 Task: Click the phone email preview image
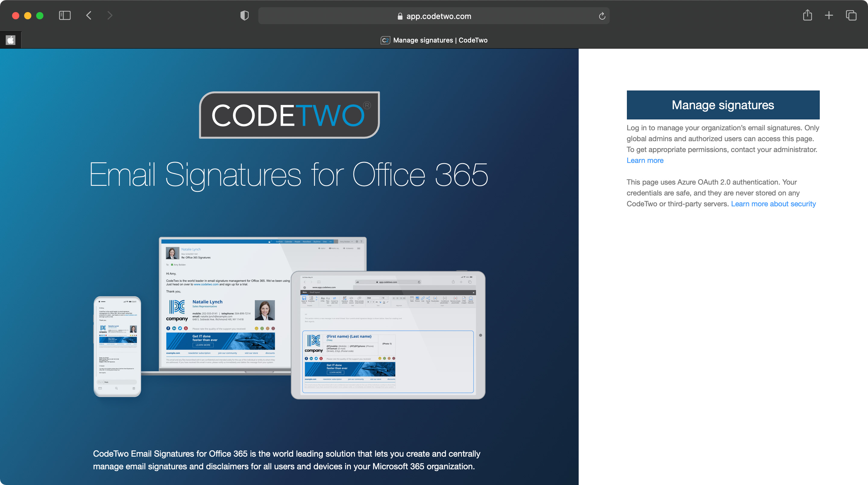click(117, 346)
